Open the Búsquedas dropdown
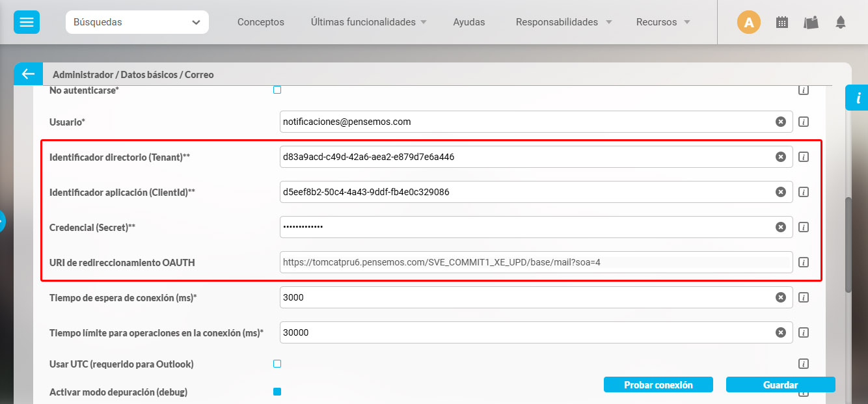868x404 pixels. pos(137,22)
